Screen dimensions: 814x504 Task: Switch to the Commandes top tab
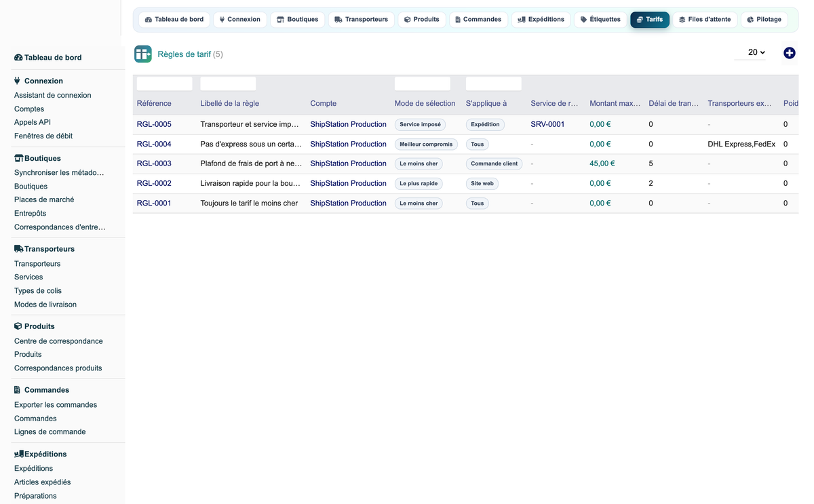478,20
